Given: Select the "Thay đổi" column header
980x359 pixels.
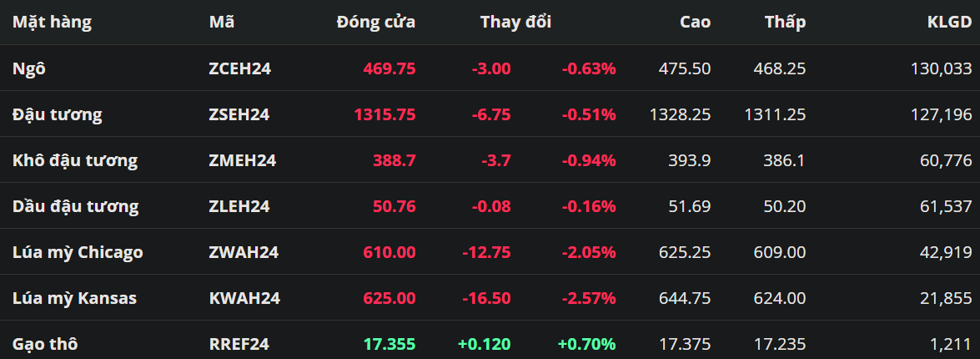Looking at the screenshot, I should (515, 23).
